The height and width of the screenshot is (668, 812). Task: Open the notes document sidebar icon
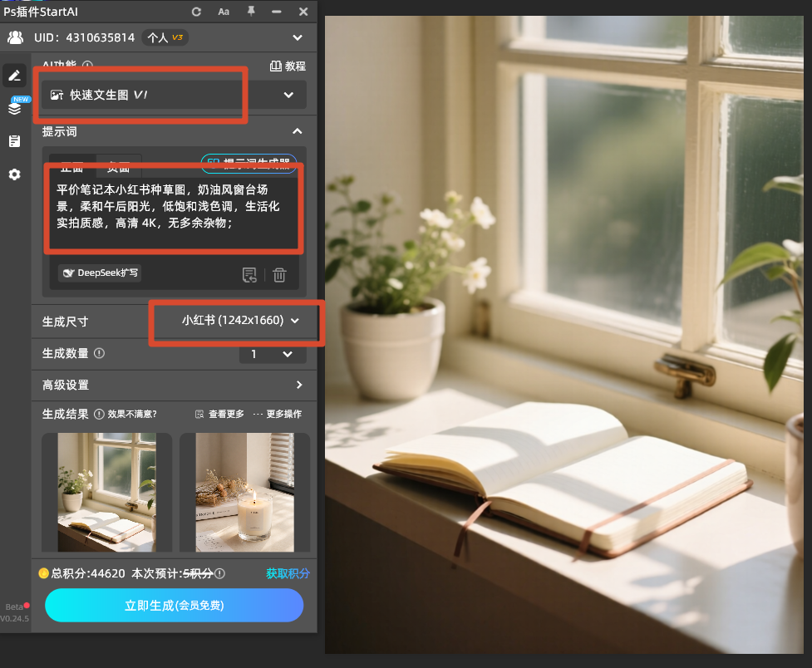(x=14, y=141)
